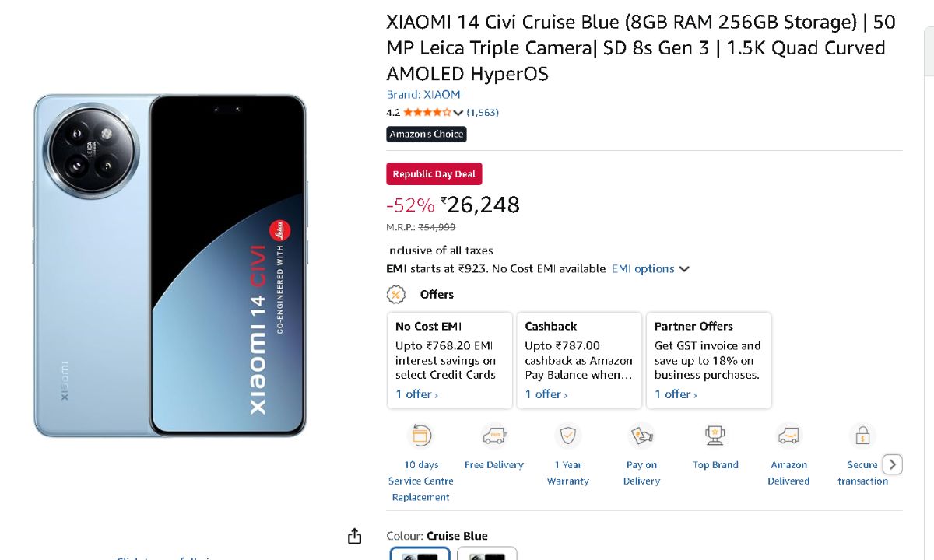Expand the EMI options dropdown

[x=650, y=269]
